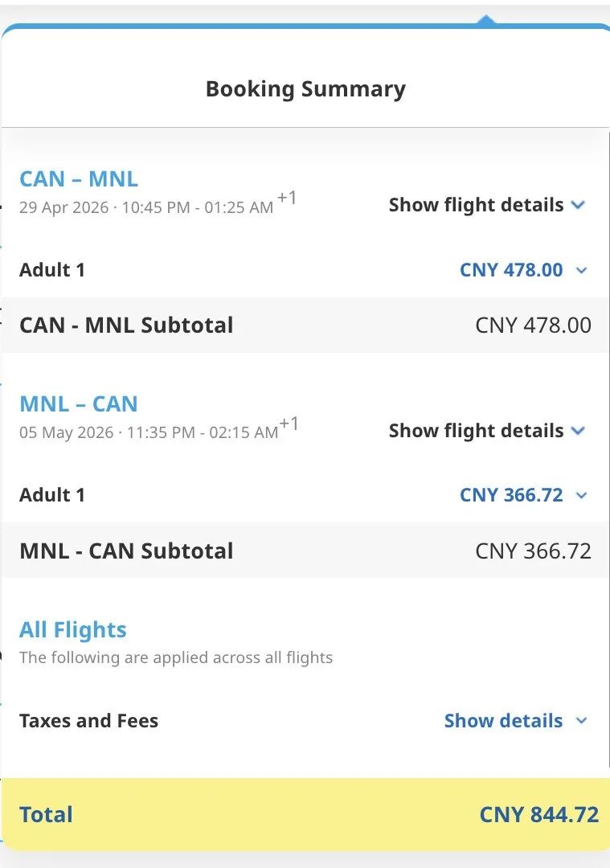Click chevron next to CNY 478.00 fare
Viewport: 610px width, 868px height.
coord(582,271)
